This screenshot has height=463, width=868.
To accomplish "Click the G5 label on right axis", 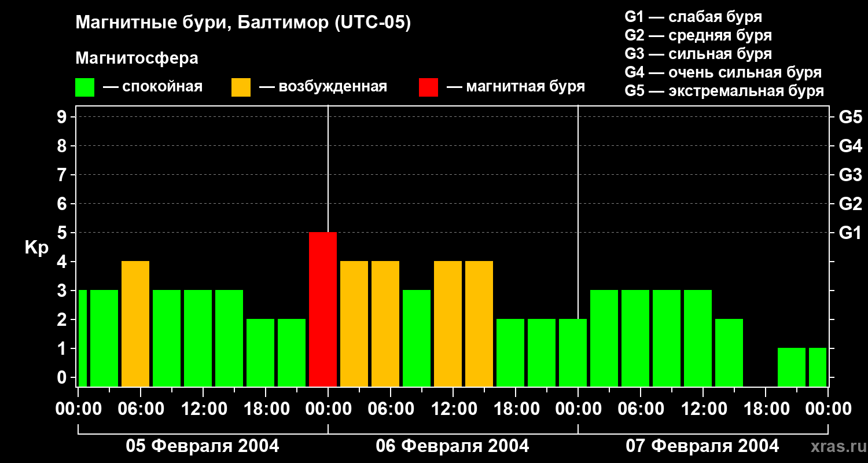I will click(850, 117).
